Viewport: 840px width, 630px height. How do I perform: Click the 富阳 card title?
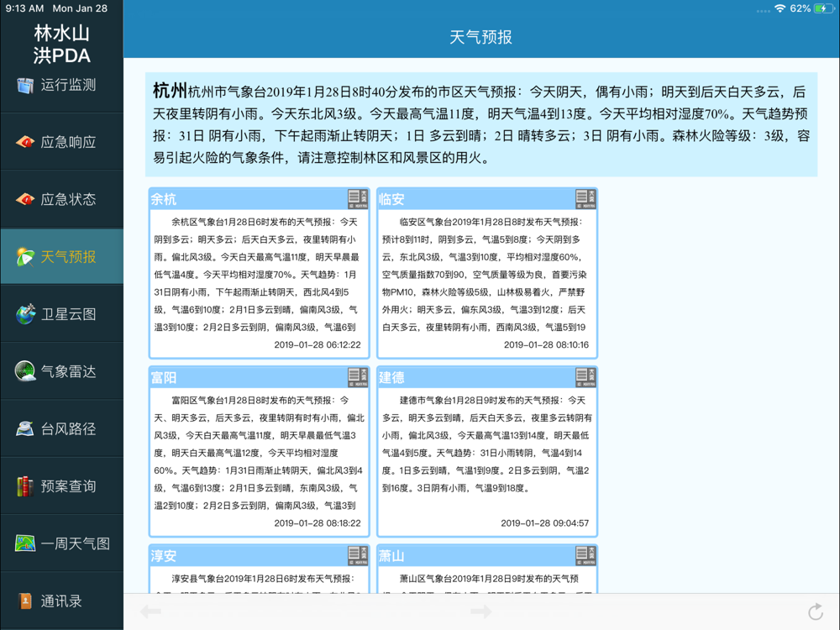pos(164,378)
